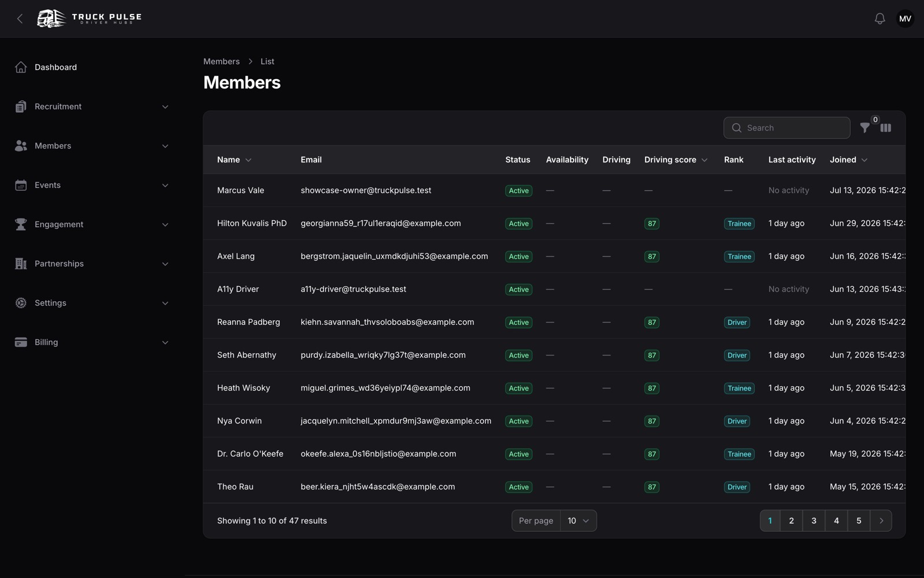
Task: Click Last activity column header
Action: click(792, 160)
